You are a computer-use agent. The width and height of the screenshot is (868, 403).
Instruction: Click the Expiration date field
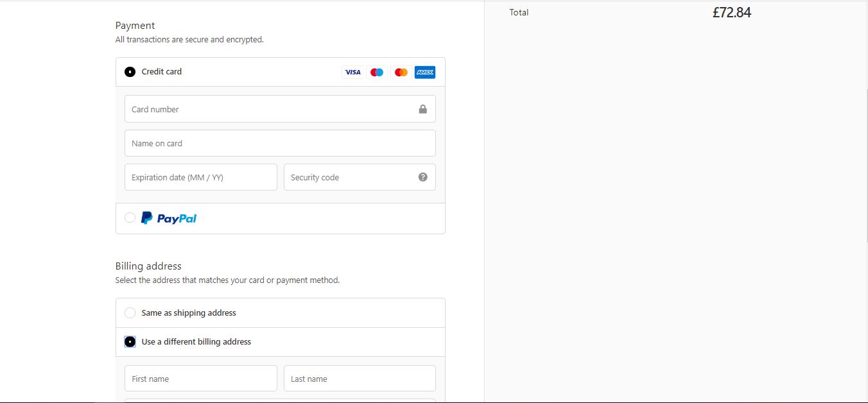tap(201, 177)
